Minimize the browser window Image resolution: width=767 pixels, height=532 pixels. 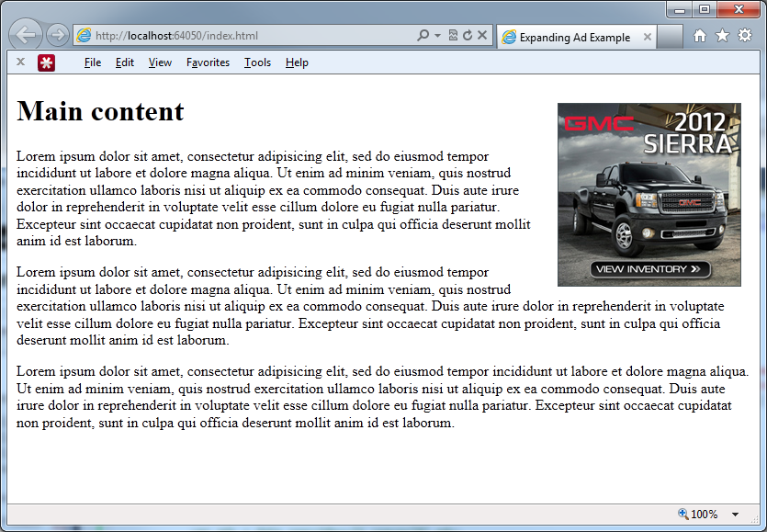(680, 10)
